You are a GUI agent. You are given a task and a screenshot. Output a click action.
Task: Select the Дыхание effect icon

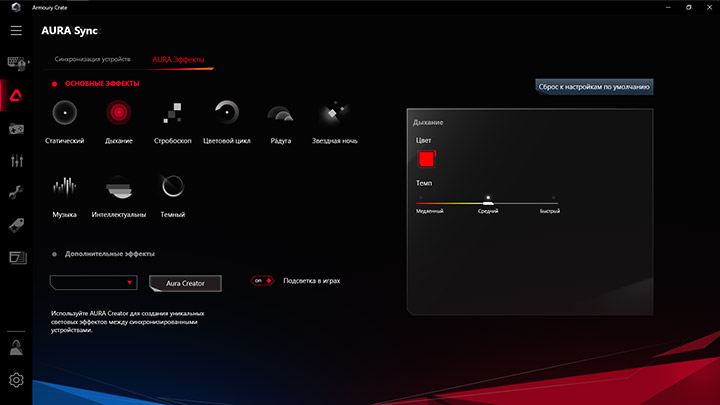[118, 112]
